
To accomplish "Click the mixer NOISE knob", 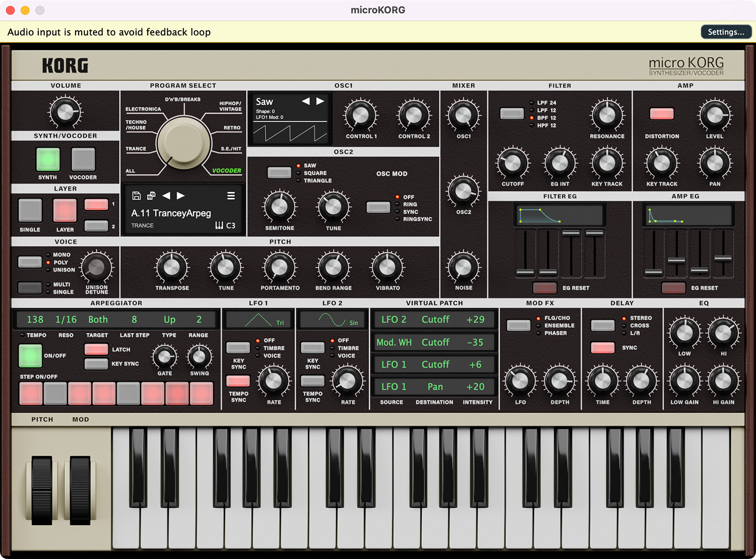I will [463, 267].
